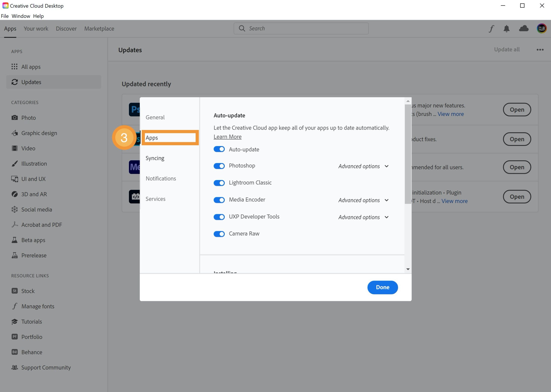The height and width of the screenshot is (392, 551).
Task: Click the Graphic design icon
Action: click(x=14, y=133)
